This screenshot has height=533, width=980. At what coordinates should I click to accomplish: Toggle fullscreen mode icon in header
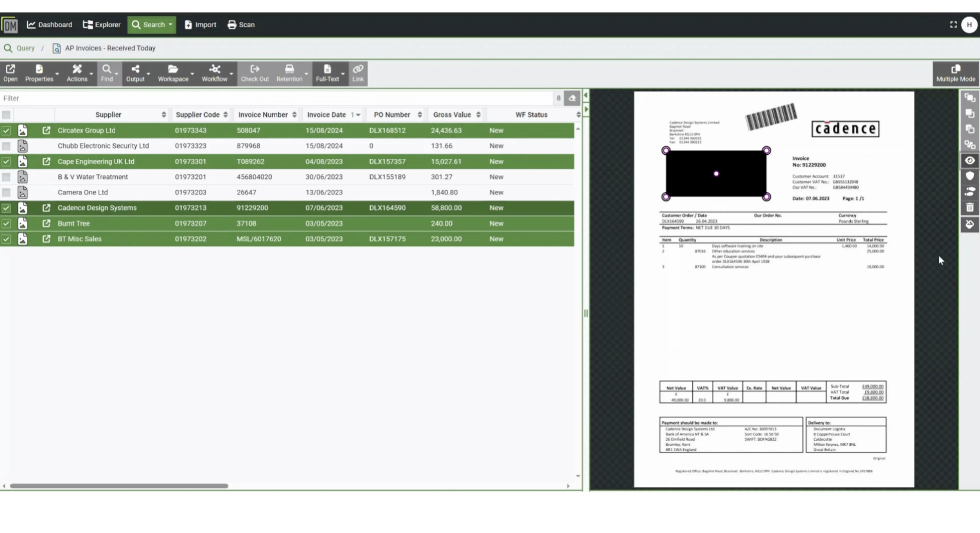point(953,25)
